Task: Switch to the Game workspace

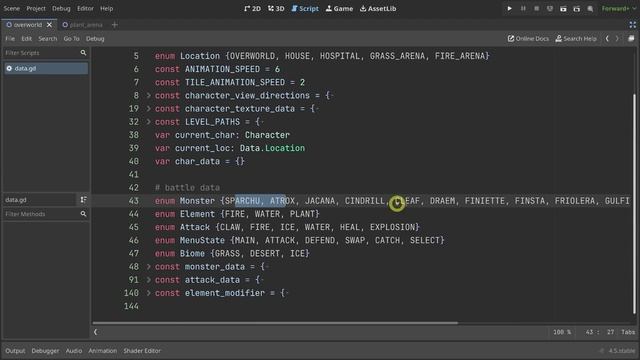Action: [339, 8]
